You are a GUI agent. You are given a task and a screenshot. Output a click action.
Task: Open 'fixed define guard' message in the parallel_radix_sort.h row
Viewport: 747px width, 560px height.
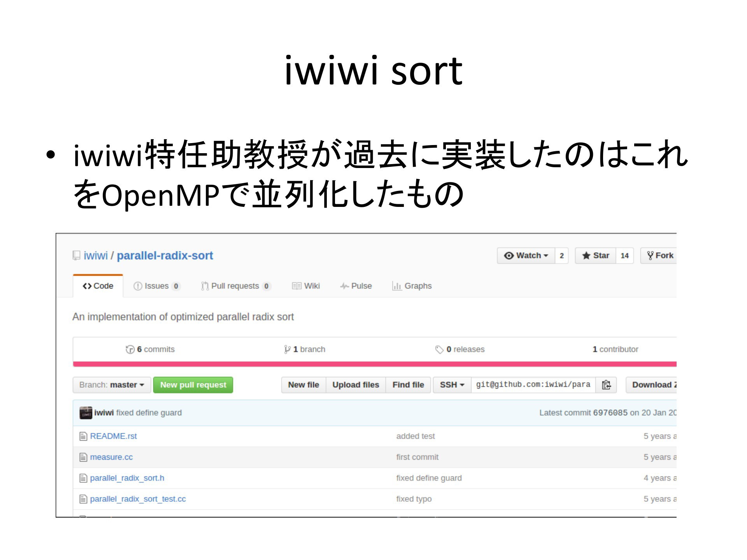point(429,478)
